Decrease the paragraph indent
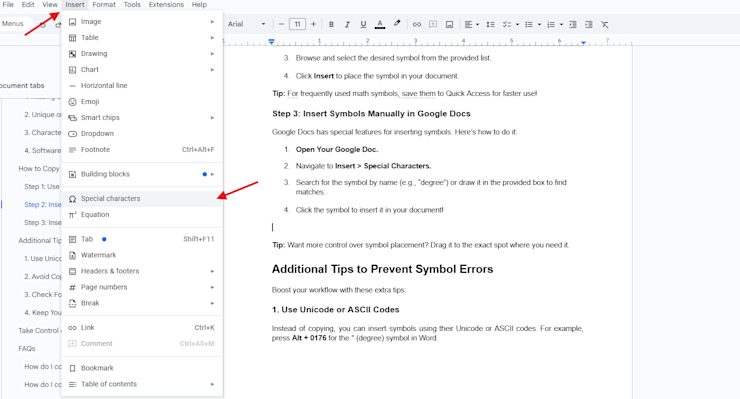Screen dimensions: 740x399 coord(573,24)
